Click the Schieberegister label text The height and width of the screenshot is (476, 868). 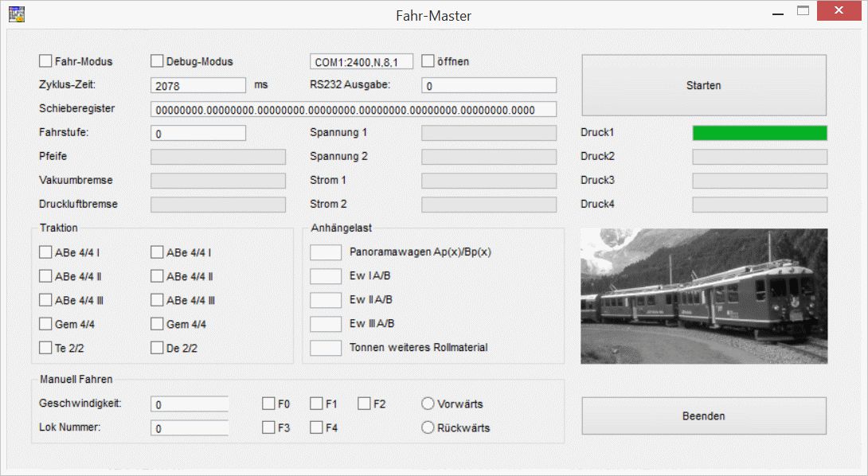[x=77, y=108]
